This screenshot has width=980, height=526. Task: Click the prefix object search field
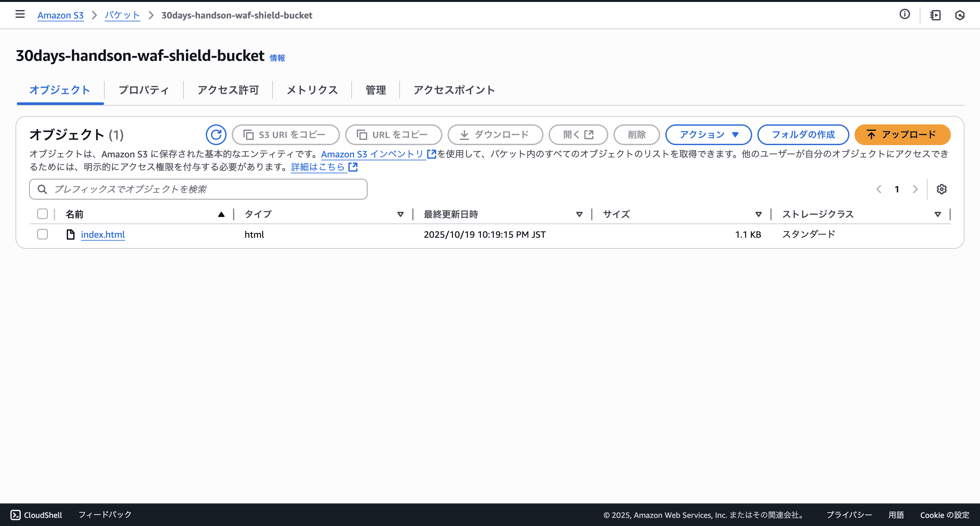coord(198,189)
